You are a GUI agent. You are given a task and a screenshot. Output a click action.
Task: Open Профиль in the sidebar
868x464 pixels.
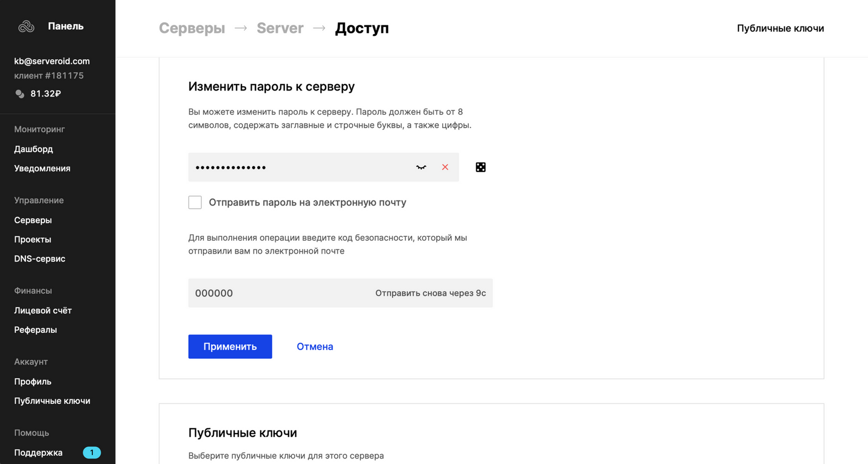(x=33, y=381)
